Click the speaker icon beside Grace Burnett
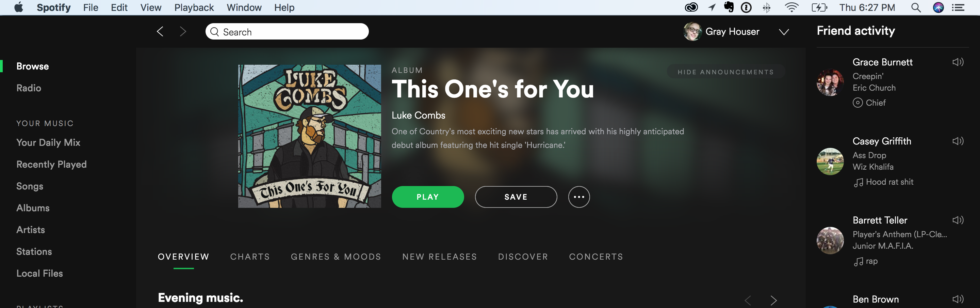Image resolution: width=980 pixels, height=308 pixels. tap(958, 62)
